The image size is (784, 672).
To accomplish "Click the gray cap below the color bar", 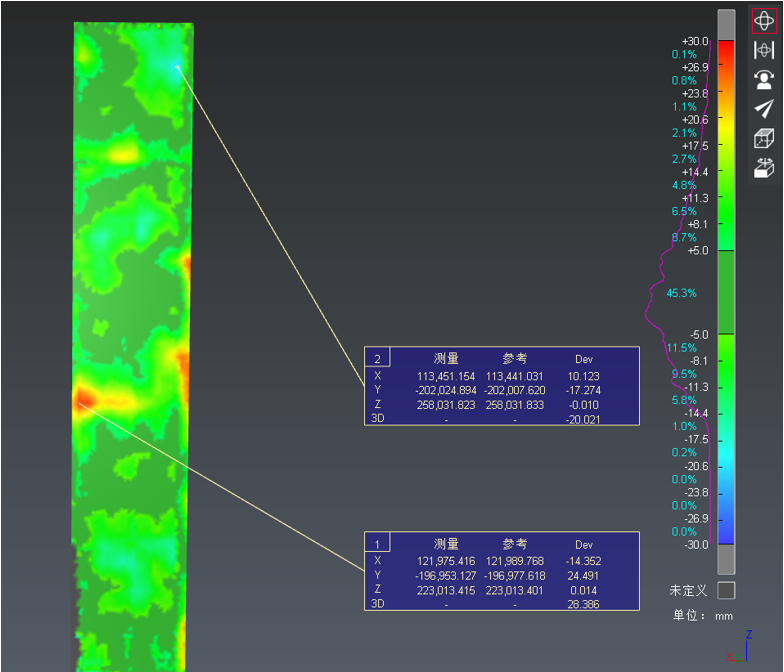I will pyautogui.click(x=726, y=559).
